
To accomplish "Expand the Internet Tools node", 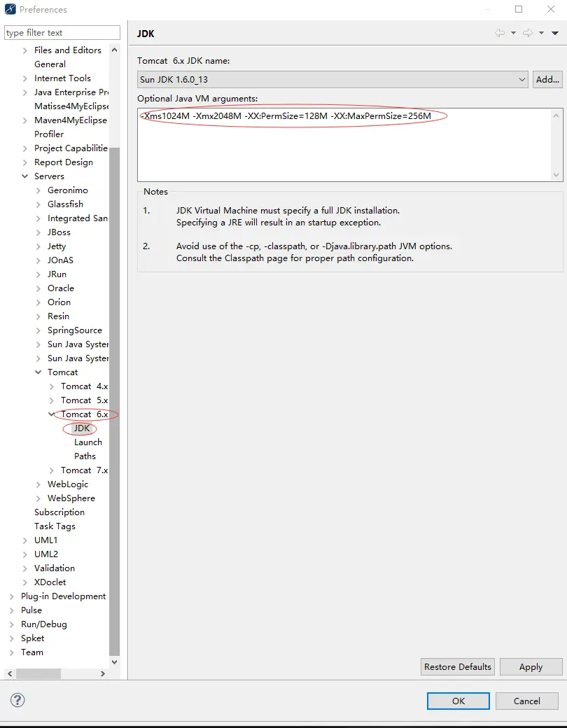I will pyautogui.click(x=25, y=78).
